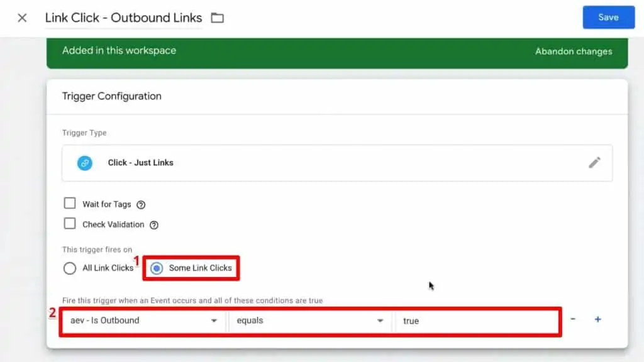
Task: Open the equals operator dropdown
Action: [308, 320]
